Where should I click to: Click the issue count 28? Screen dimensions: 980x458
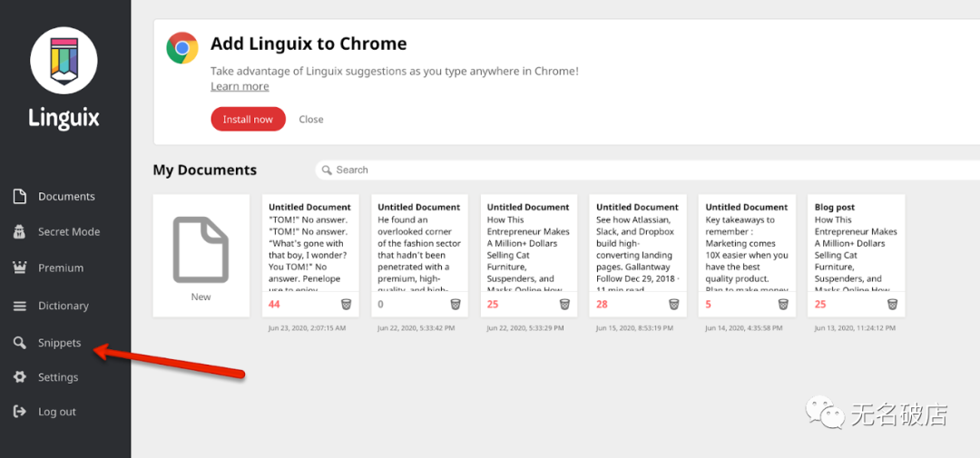(602, 305)
